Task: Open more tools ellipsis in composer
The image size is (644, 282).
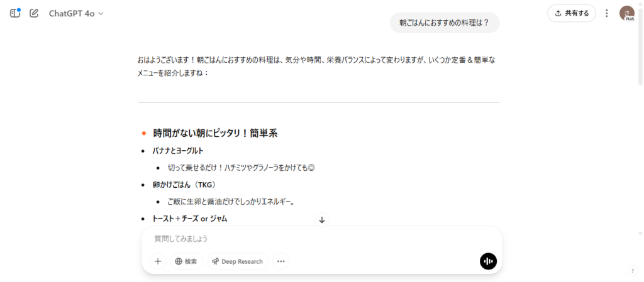Action: (x=281, y=261)
